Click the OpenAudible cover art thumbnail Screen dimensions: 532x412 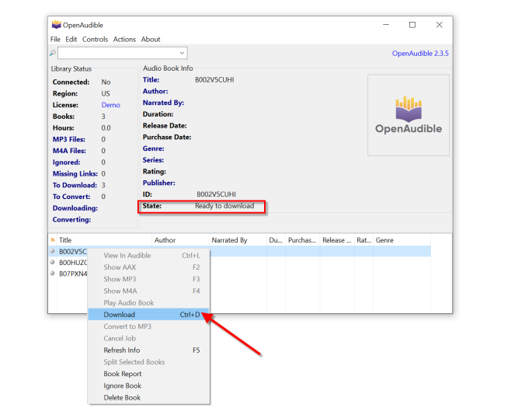(x=409, y=115)
